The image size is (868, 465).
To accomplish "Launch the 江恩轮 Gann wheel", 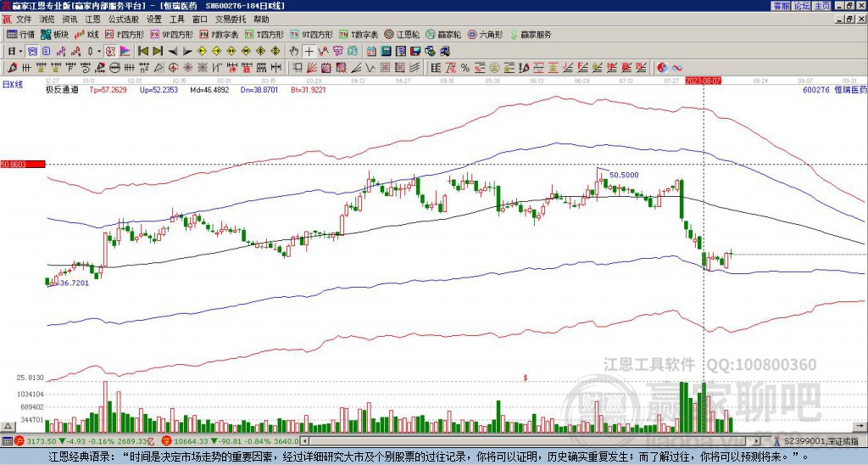I will [x=403, y=34].
